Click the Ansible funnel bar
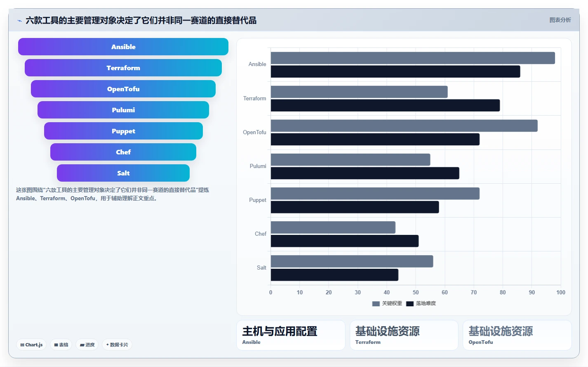Screen dimensions: 588x367 pyautogui.click(x=123, y=47)
